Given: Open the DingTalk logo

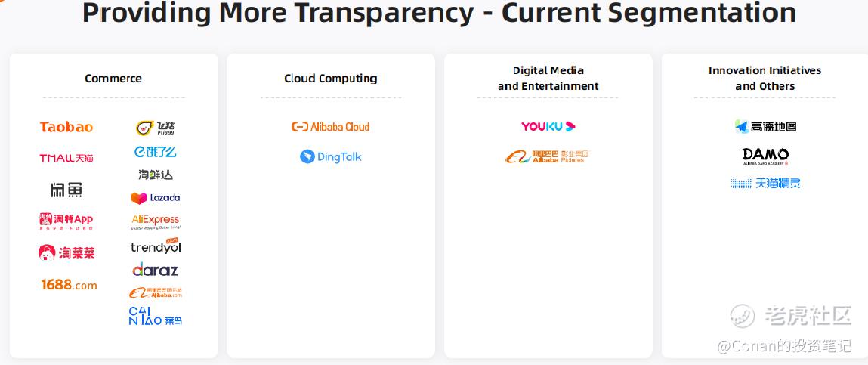Looking at the screenshot, I should (331, 157).
